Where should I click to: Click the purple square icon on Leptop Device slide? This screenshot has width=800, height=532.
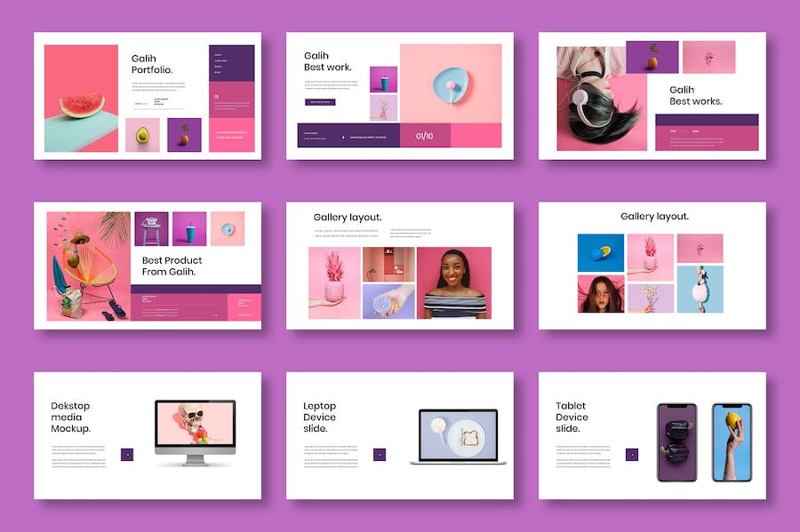point(380,454)
